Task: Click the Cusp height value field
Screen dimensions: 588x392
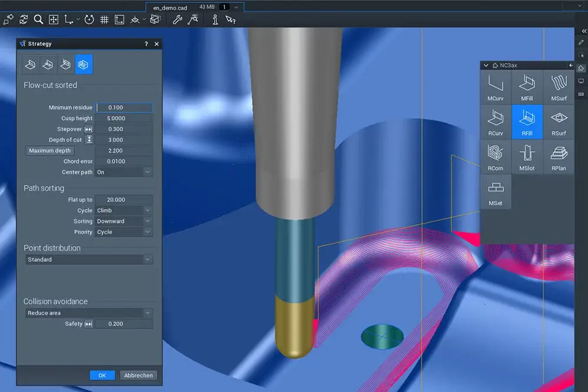Action: 123,118
